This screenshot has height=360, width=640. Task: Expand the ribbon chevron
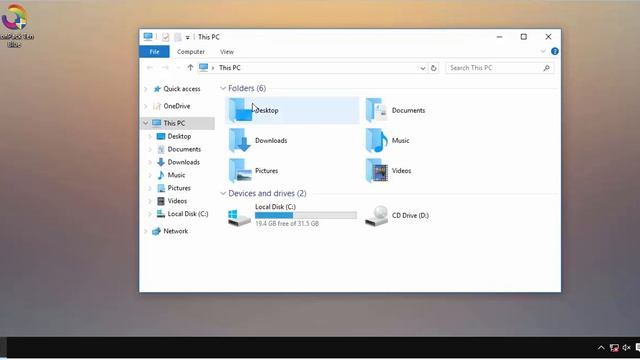(543, 51)
